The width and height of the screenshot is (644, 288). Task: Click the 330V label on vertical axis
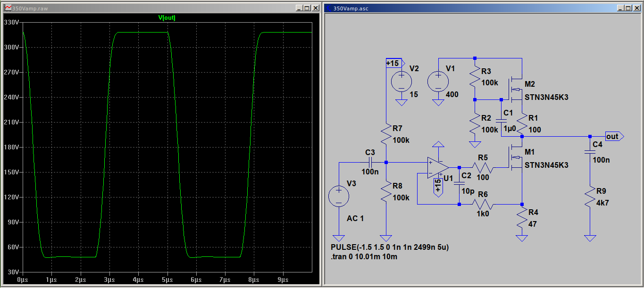point(10,23)
